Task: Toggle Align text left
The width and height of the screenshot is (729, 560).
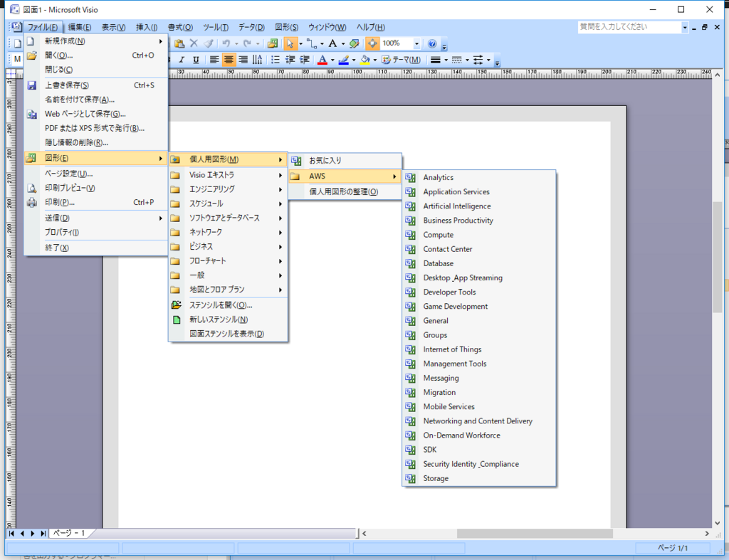Action: point(214,60)
